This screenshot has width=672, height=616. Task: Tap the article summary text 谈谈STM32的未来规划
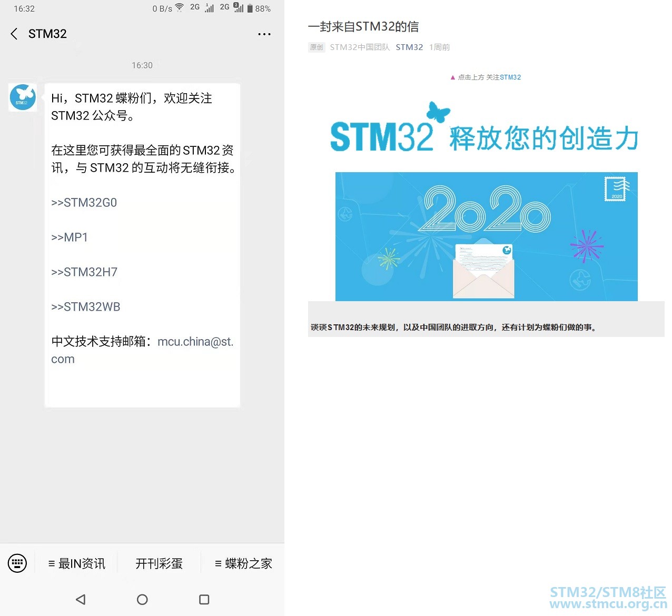[x=453, y=327]
